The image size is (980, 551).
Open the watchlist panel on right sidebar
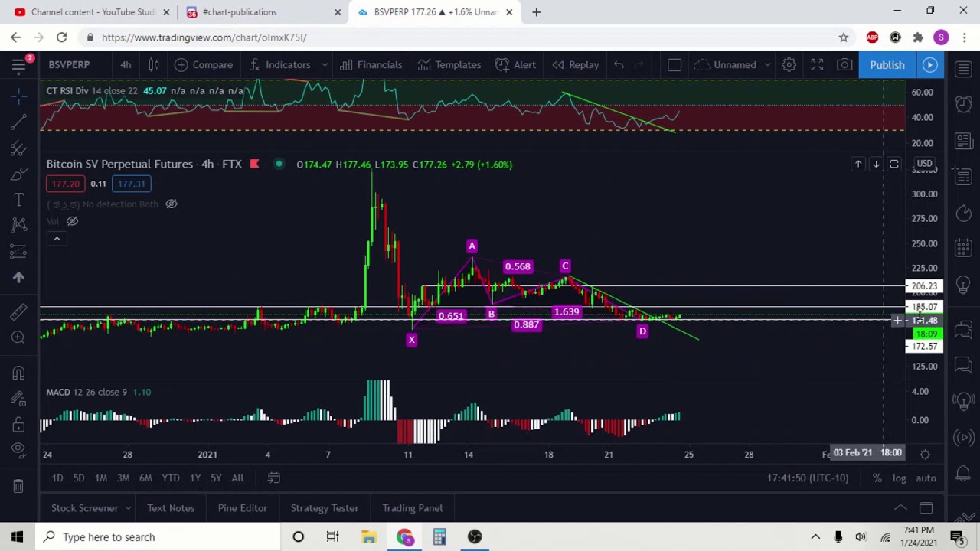tap(963, 70)
